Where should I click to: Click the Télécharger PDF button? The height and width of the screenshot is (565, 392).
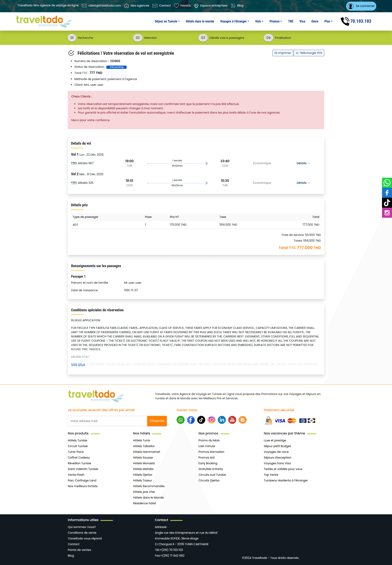click(309, 53)
